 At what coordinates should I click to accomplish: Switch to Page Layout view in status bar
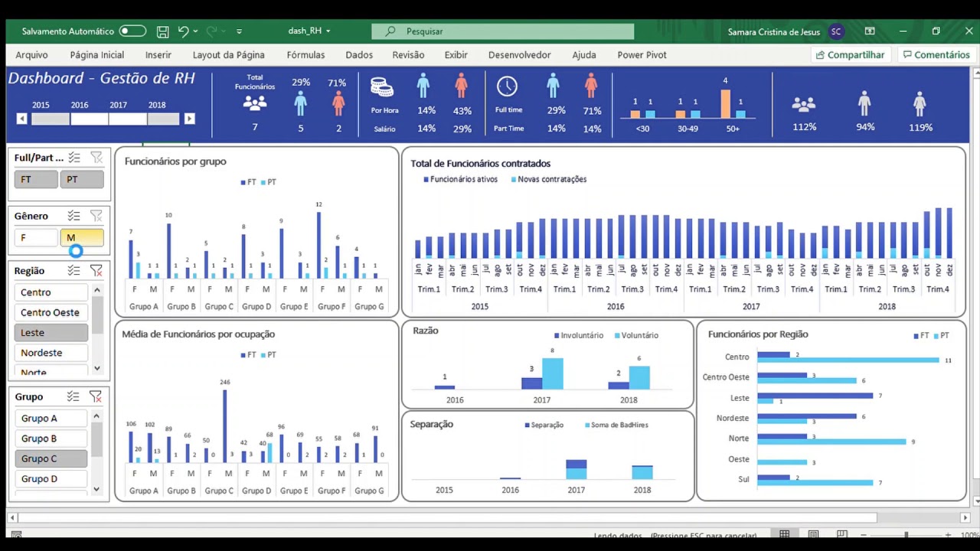click(x=814, y=535)
